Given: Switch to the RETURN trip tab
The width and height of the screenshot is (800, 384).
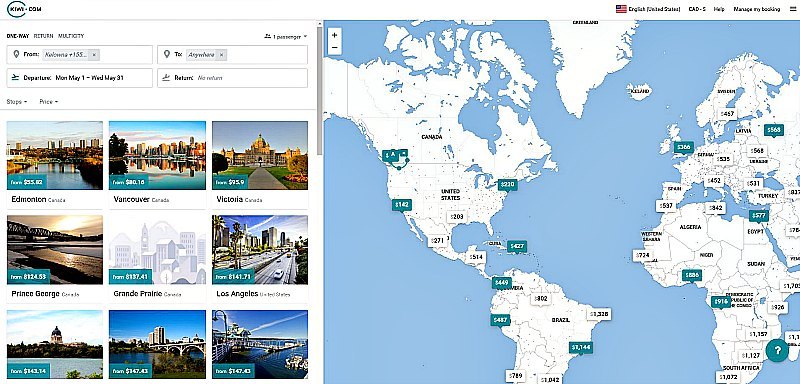Looking at the screenshot, I should pyautogui.click(x=43, y=36).
